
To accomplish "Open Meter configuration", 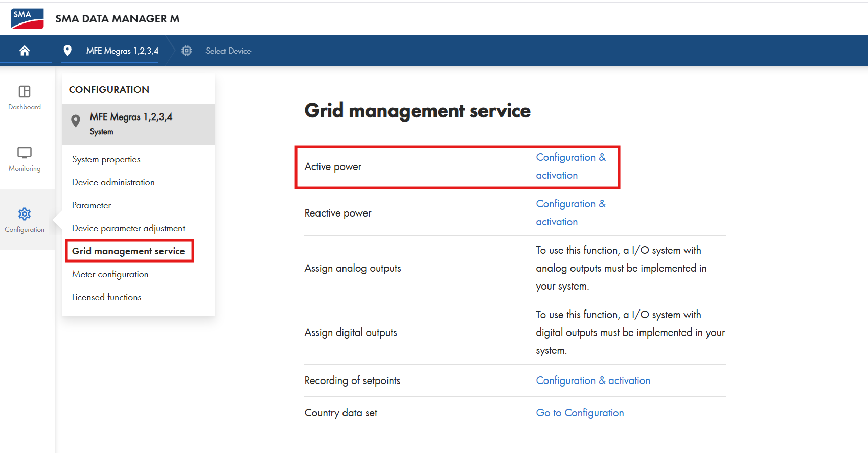I will point(110,274).
